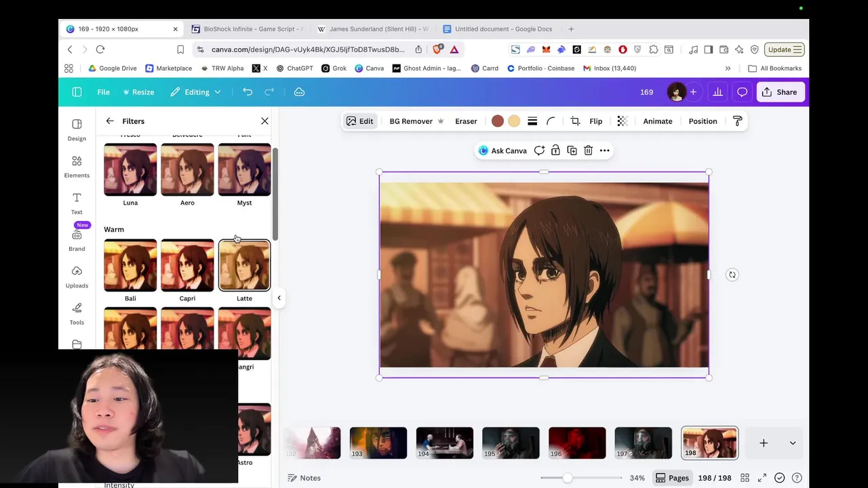Viewport: 868px width, 488px height.
Task: Pick the dark red color swatch
Action: point(497,121)
